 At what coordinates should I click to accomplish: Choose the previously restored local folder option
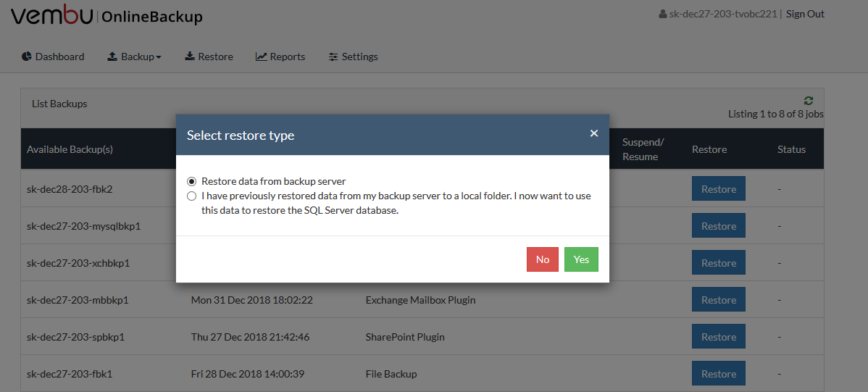pyautogui.click(x=191, y=196)
